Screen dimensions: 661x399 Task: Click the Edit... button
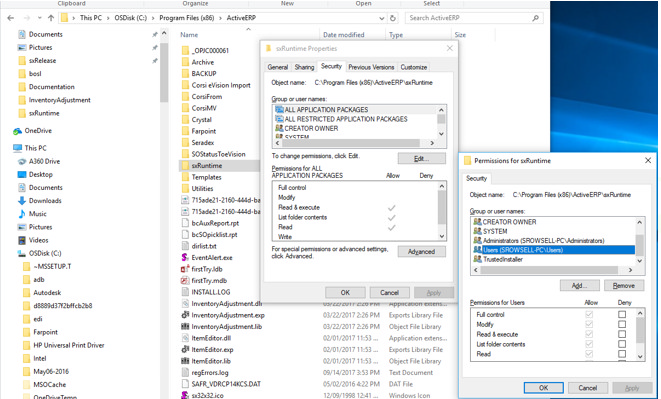(x=421, y=159)
